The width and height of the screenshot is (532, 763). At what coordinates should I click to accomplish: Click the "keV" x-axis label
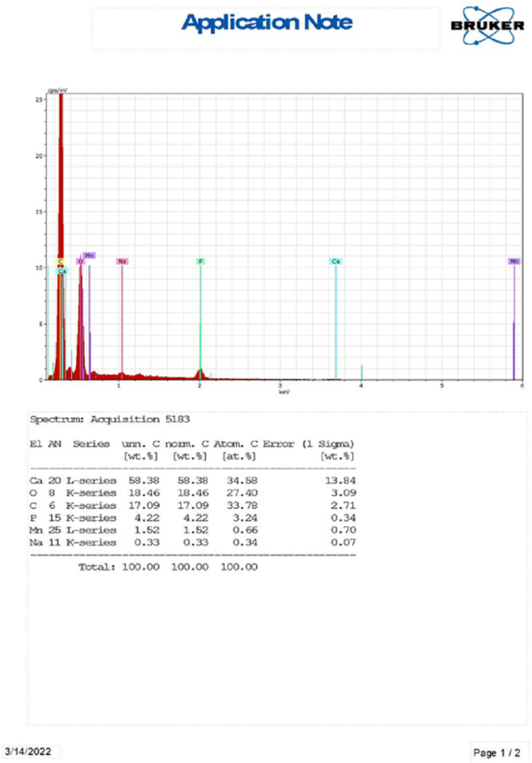click(284, 392)
